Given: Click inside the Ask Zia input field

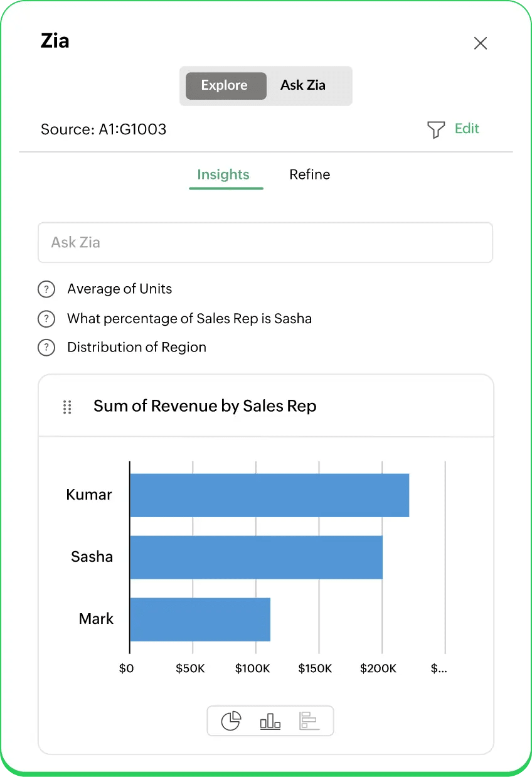Looking at the screenshot, I should point(265,242).
